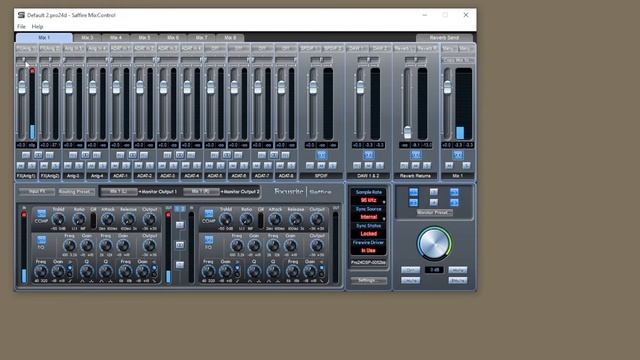
Task: Mute the FX(Anlg1) channel
Action: tap(20, 165)
